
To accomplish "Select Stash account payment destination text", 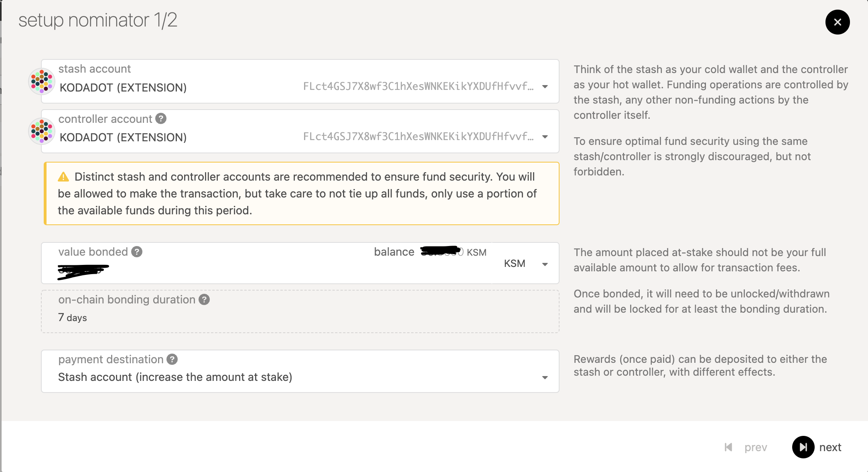I will pos(175,377).
